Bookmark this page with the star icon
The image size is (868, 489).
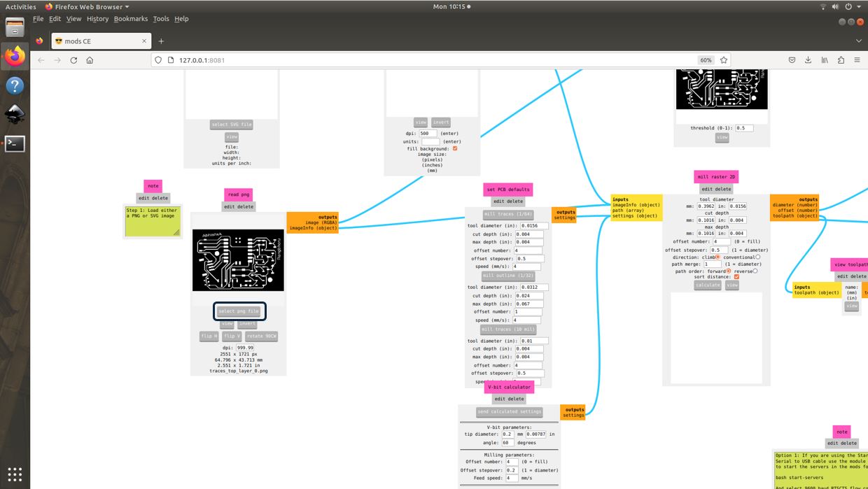[x=724, y=60]
